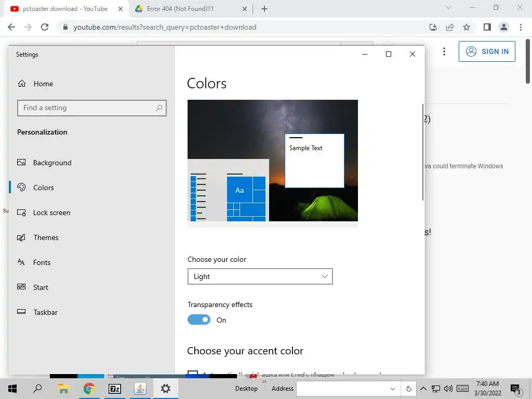Click the taskbar Address refresh button
This screenshot has width=532, height=399.
(x=409, y=389)
